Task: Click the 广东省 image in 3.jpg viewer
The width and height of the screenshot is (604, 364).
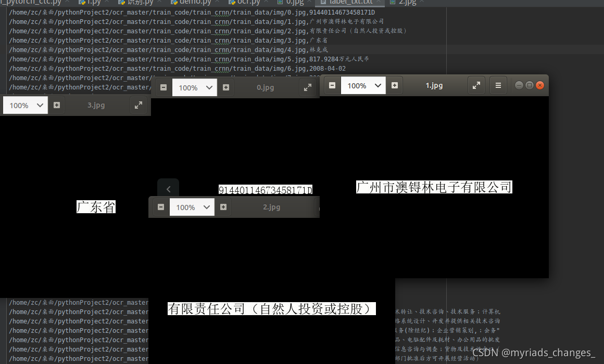Action: (x=96, y=206)
